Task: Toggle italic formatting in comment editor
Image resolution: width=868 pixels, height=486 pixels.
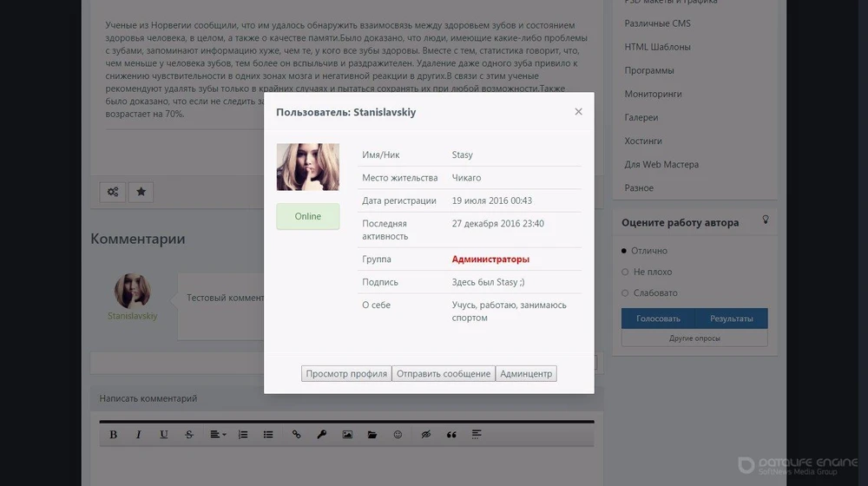Action: click(x=138, y=435)
